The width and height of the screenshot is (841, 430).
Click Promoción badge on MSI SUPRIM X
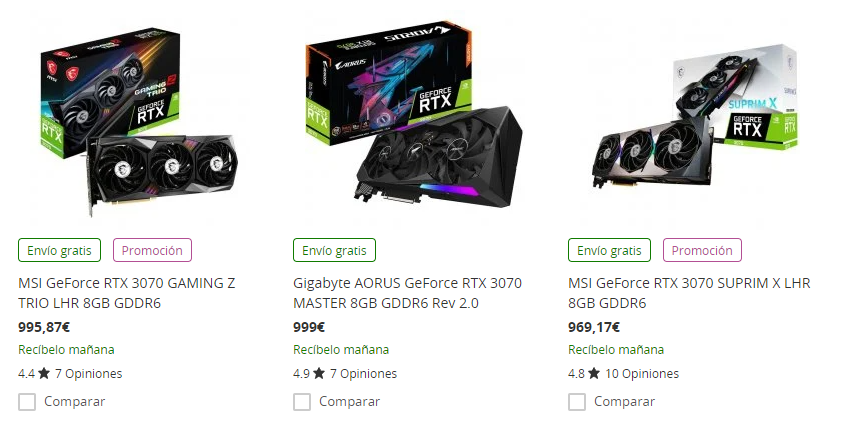pos(702,250)
